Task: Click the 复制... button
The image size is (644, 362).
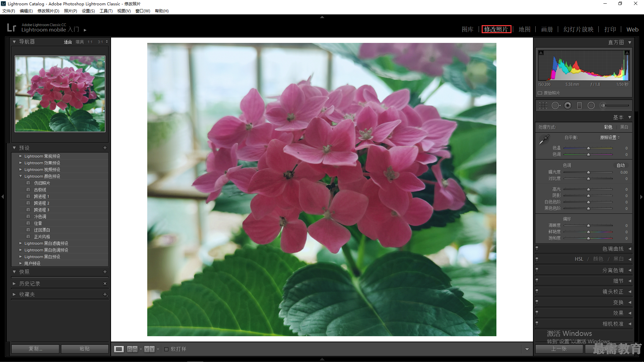Action: point(35,349)
